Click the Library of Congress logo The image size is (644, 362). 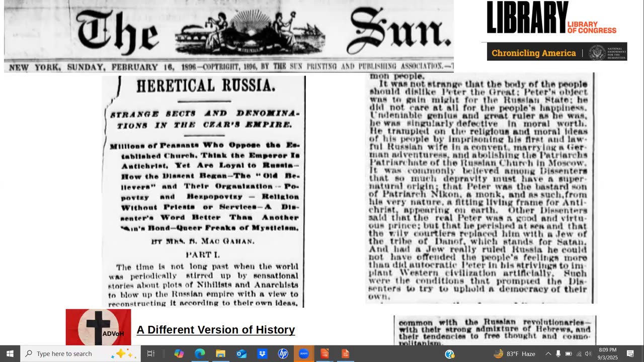(551, 18)
